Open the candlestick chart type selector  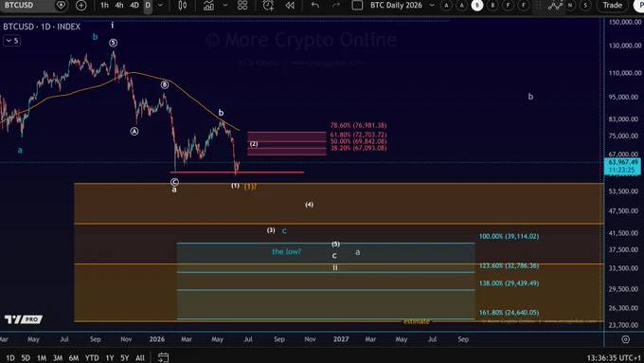click(x=183, y=6)
